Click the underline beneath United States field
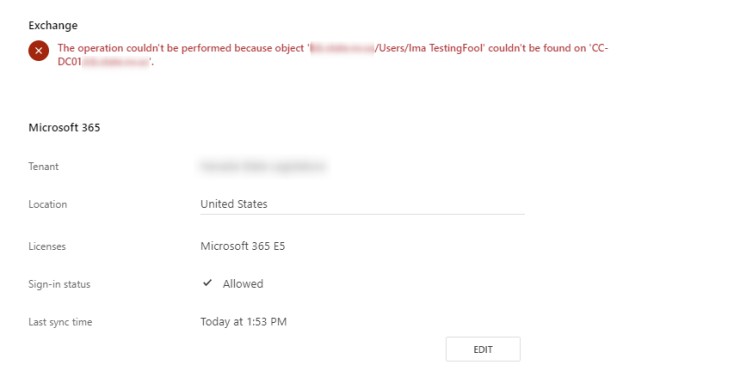 click(x=362, y=214)
